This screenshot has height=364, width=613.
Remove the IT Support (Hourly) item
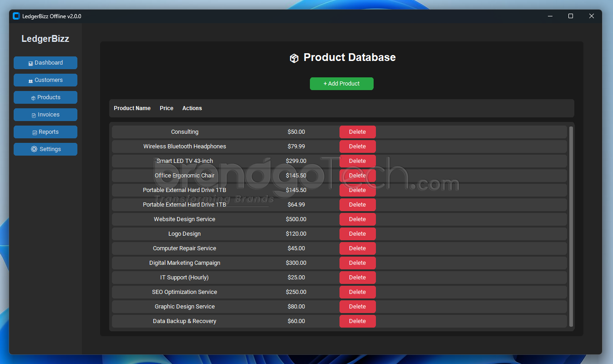[357, 278]
